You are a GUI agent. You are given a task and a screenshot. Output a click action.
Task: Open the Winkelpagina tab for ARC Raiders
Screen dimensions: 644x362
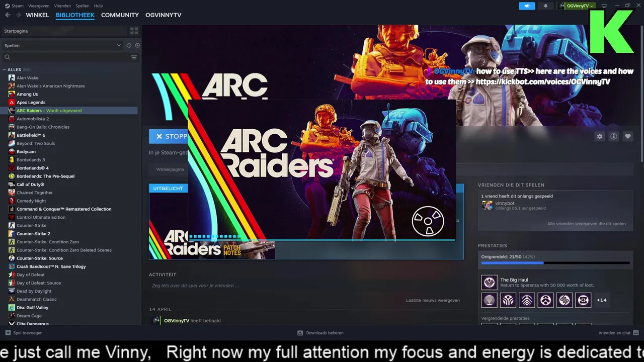point(170,169)
